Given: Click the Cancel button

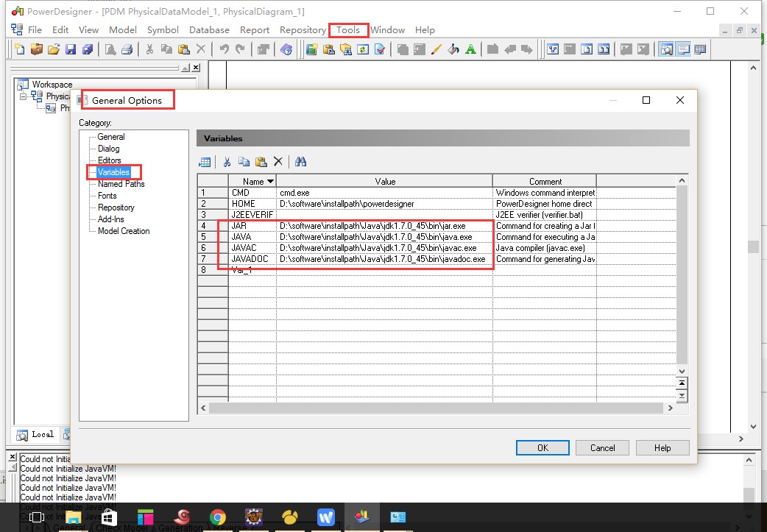Looking at the screenshot, I should pyautogui.click(x=603, y=448).
